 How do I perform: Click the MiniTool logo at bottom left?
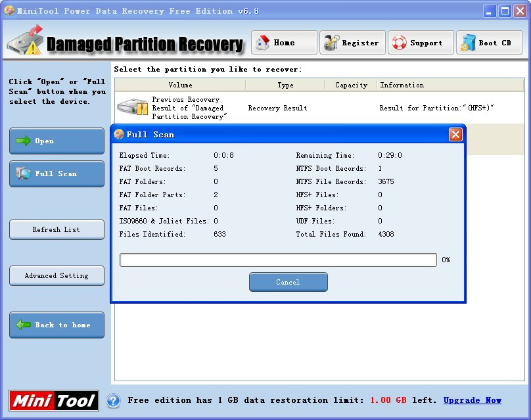[54, 400]
